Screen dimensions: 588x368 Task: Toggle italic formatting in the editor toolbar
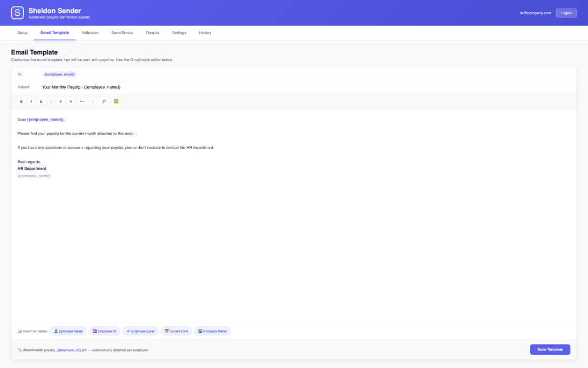tap(31, 101)
